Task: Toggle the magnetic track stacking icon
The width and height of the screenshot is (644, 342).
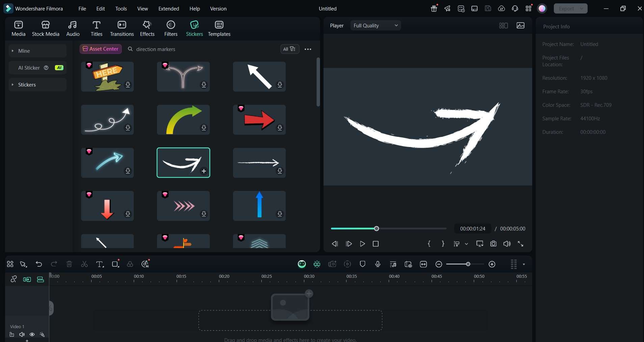Action: pos(40,279)
